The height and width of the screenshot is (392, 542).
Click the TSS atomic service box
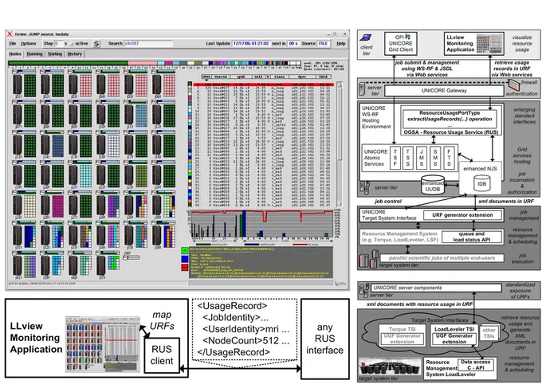click(408, 158)
